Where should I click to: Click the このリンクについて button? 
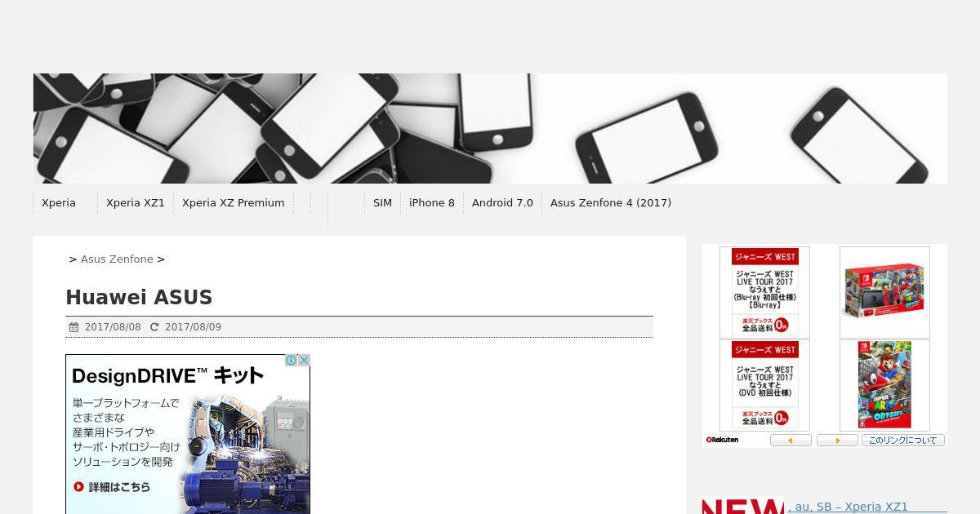[x=902, y=441]
